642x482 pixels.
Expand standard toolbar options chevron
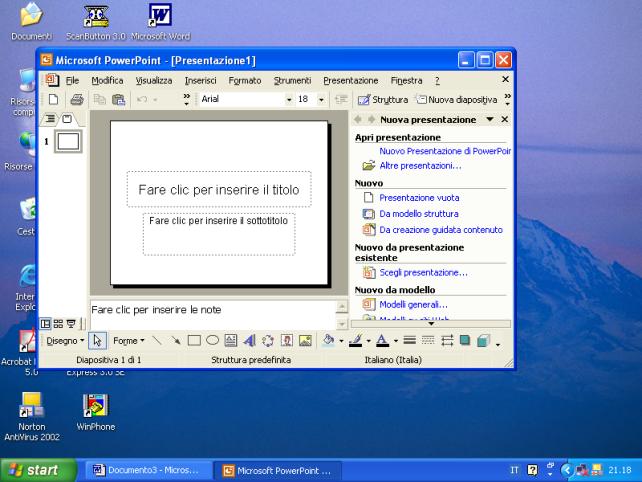[187, 99]
